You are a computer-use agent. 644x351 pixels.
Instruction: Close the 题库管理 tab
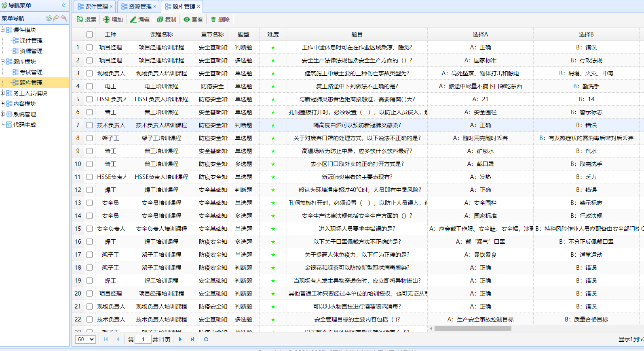(x=198, y=6)
